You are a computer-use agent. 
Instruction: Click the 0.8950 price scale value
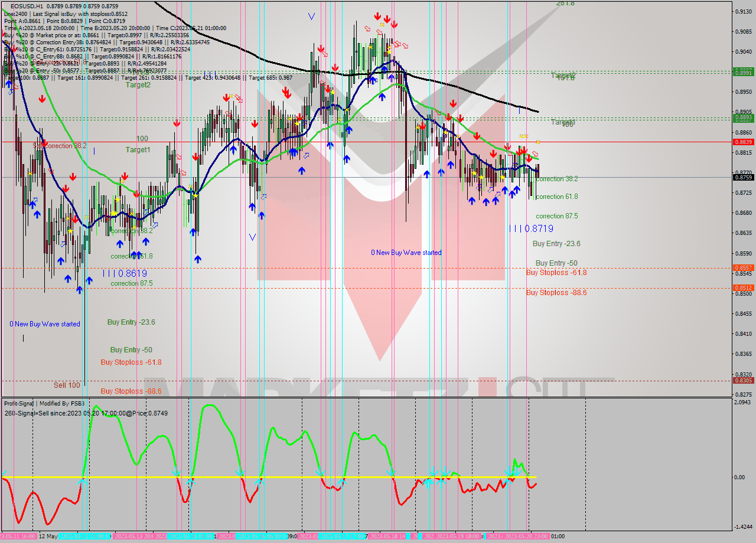743,91
